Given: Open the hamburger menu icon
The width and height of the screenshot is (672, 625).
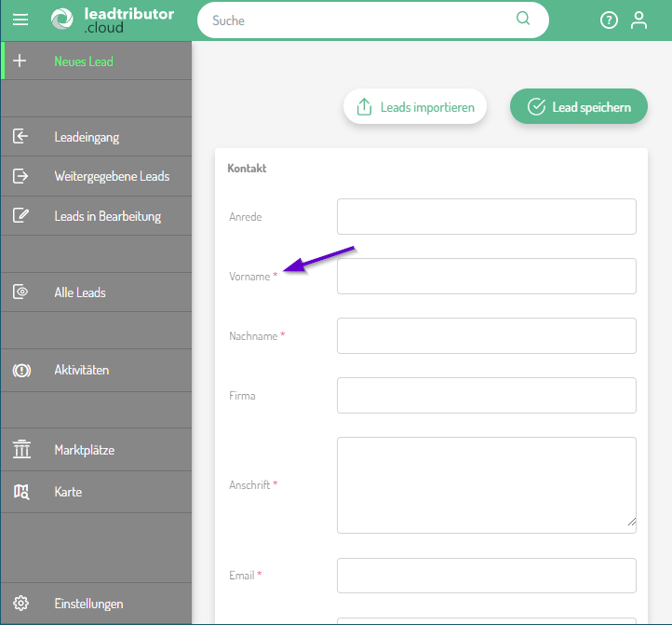Looking at the screenshot, I should click(20, 20).
